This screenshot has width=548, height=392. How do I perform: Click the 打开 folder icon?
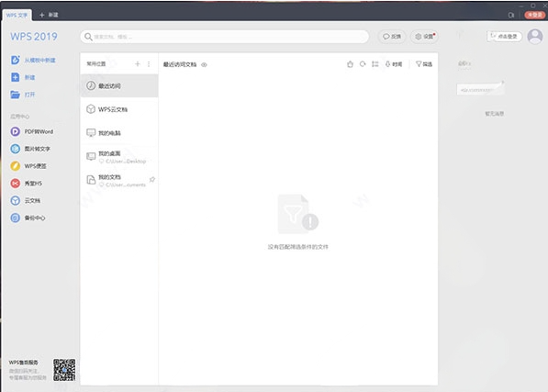pyautogui.click(x=15, y=95)
